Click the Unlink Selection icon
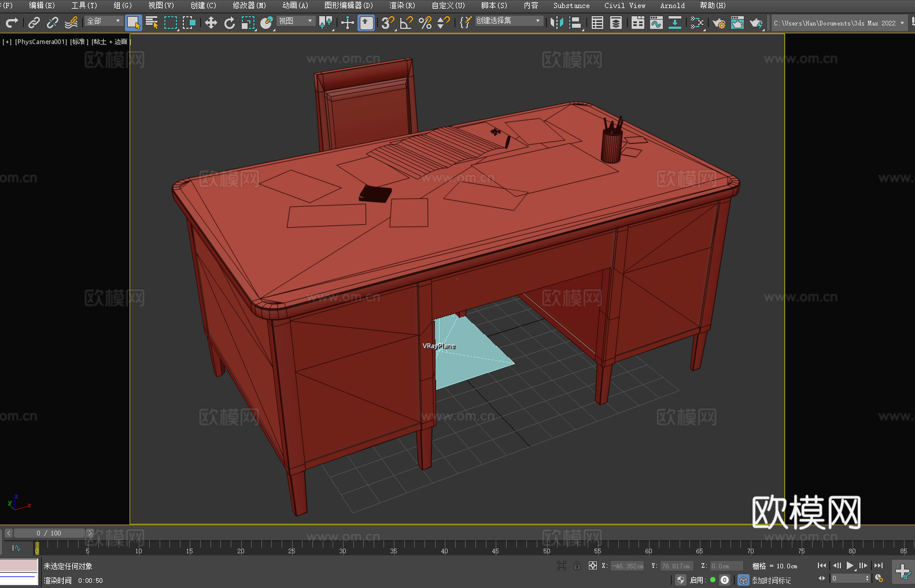915x588 pixels. point(53,23)
